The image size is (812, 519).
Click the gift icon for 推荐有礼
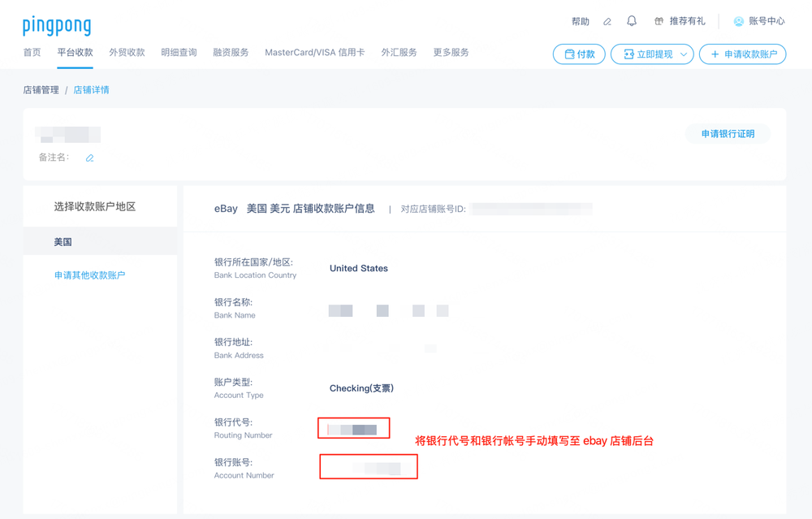click(x=659, y=21)
